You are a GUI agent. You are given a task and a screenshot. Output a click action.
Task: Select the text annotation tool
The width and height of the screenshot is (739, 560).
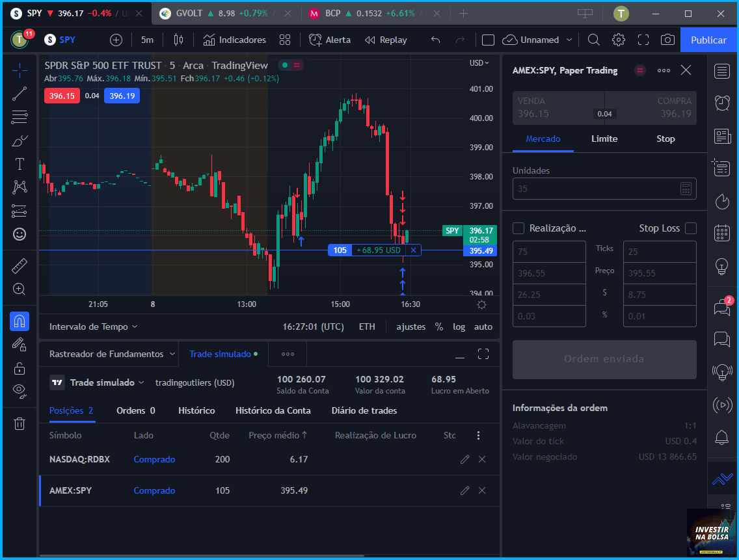click(x=20, y=164)
